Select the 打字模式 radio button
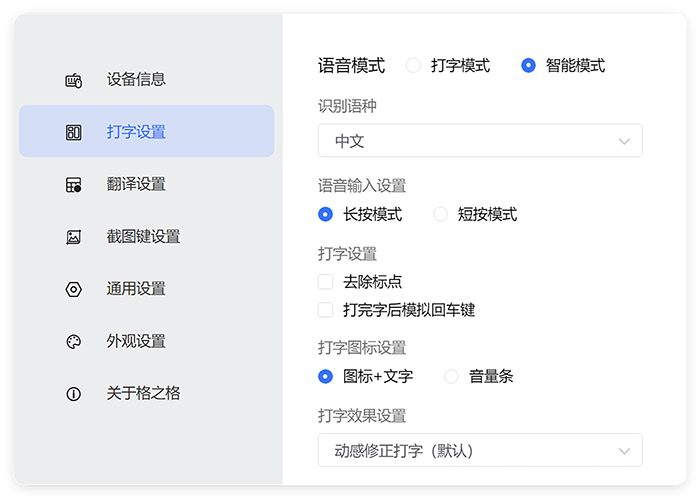This screenshot has height=499, width=700. [x=413, y=66]
